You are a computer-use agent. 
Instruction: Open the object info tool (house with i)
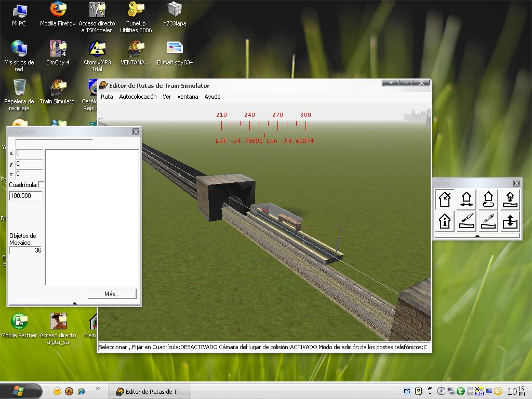(x=445, y=221)
